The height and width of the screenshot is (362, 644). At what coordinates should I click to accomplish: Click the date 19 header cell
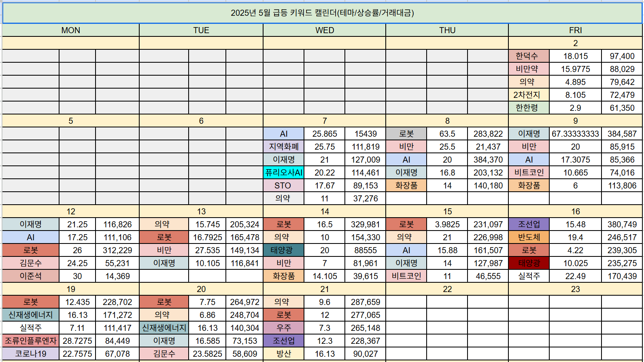(x=71, y=289)
